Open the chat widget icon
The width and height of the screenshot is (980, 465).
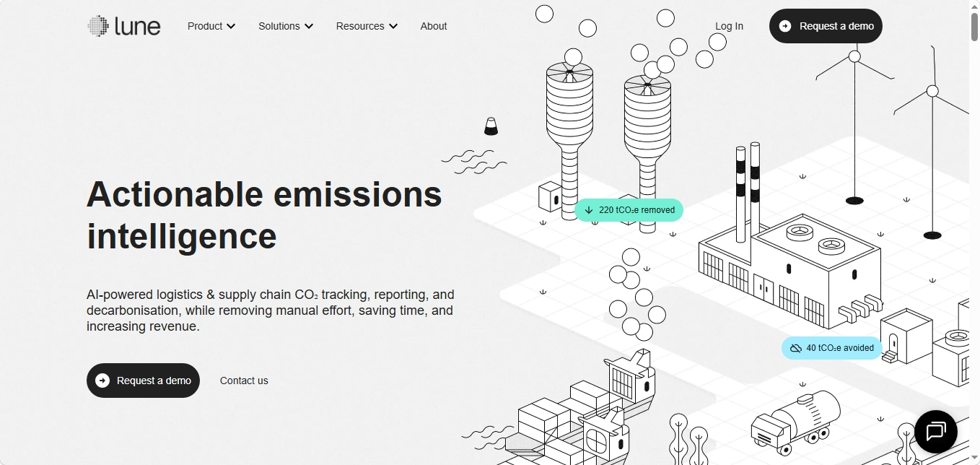coord(935,432)
